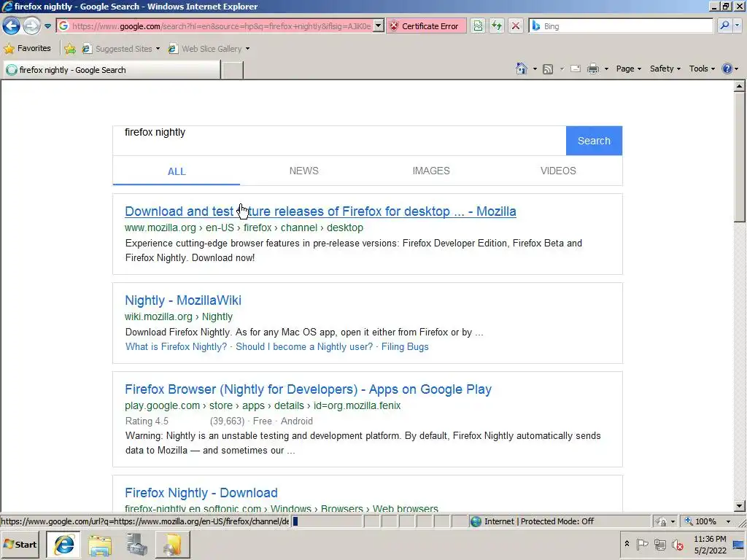Follow 'What is Firefox Nightly?' sublink

(x=177, y=346)
